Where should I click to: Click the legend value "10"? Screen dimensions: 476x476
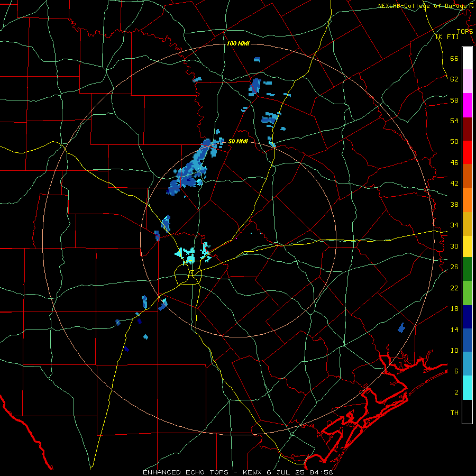pos(454,350)
